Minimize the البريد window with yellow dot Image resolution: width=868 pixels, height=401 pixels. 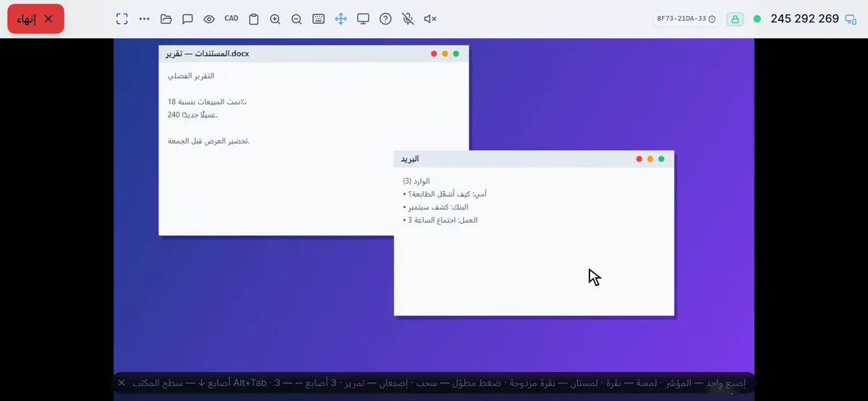(650, 159)
